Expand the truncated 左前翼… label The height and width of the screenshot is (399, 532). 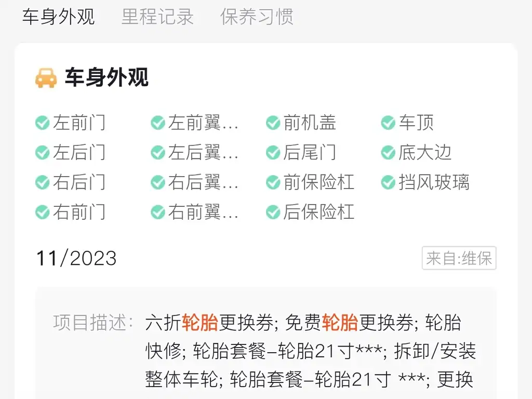(x=203, y=123)
